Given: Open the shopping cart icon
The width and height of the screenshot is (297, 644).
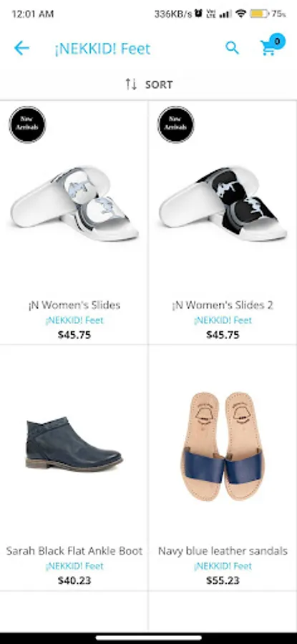Looking at the screenshot, I should (268, 49).
